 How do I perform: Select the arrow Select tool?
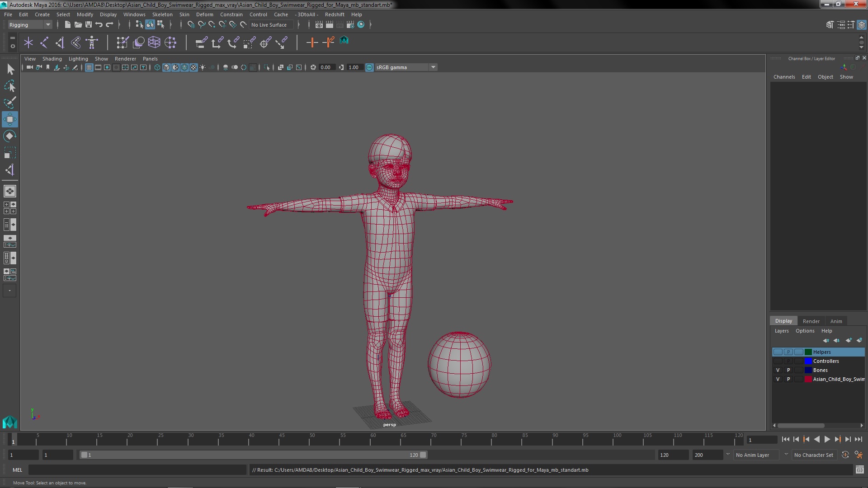coord(10,69)
